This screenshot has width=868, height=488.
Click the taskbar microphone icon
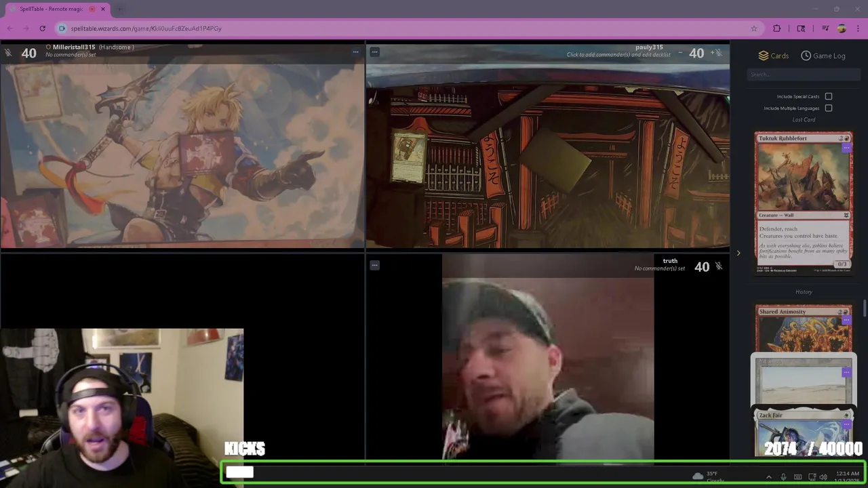pos(783,477)
